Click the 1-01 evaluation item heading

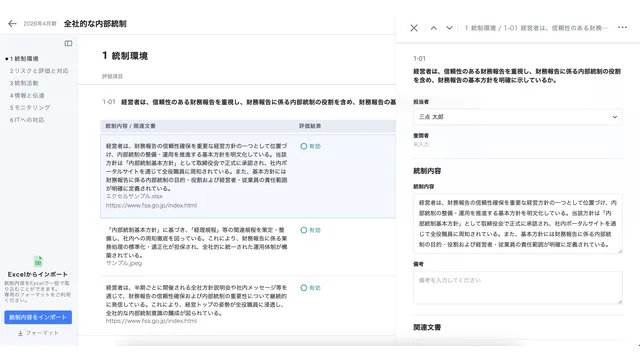[x=249, y=102]
